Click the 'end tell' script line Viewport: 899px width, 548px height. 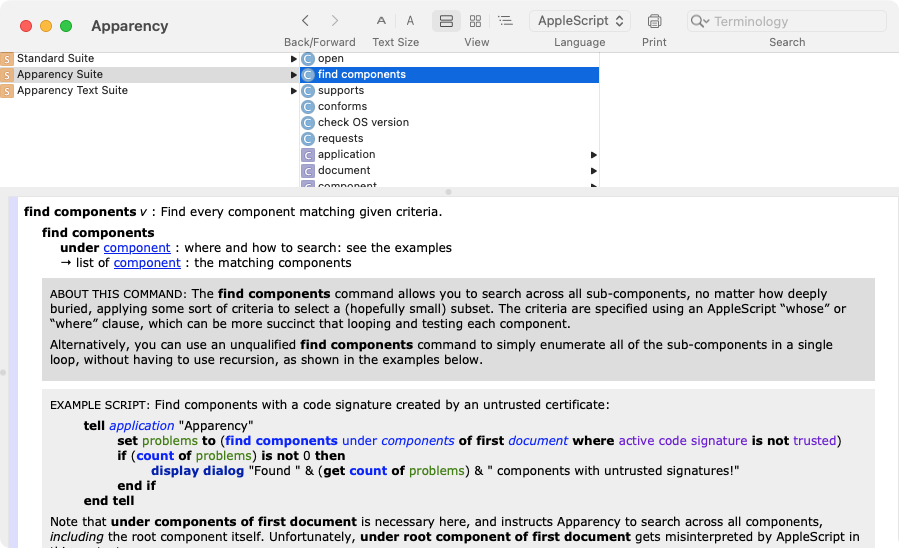[109, 501]
